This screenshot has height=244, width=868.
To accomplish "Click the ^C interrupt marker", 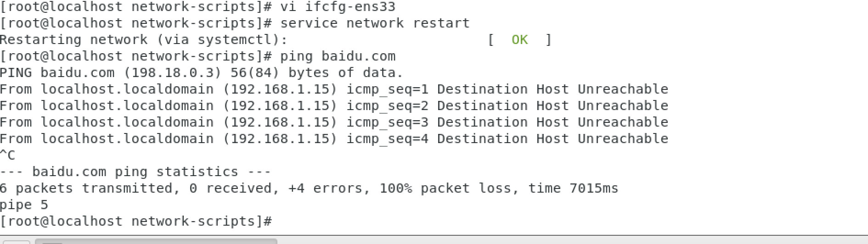I will 8,155.
